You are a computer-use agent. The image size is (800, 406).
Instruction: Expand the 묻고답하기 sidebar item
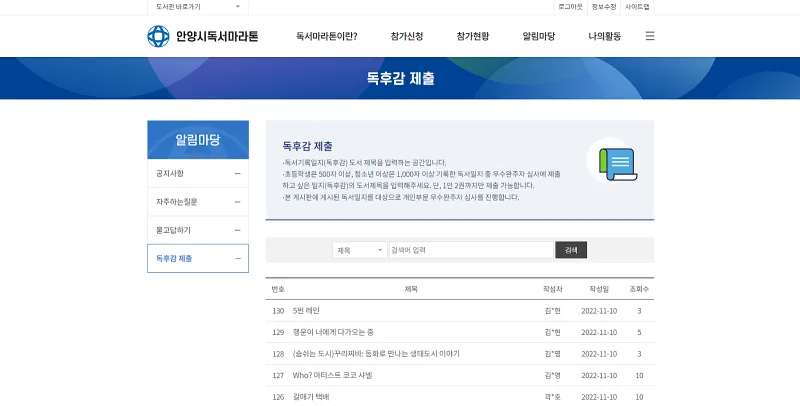[x=197, y=230]
